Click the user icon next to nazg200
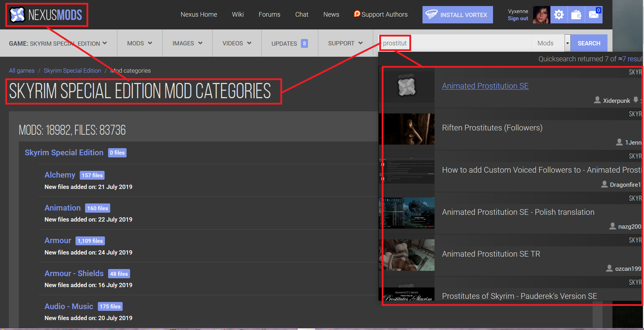 coord(612,226)
